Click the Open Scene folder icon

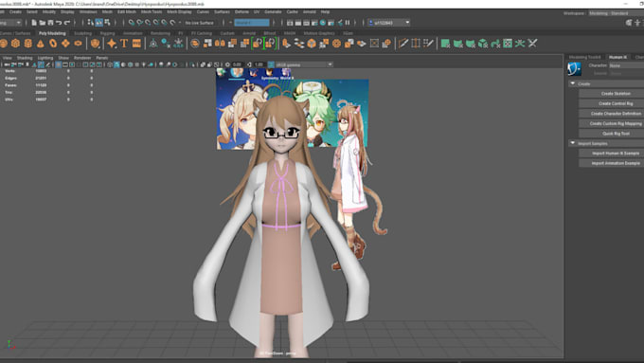(42, 23)
